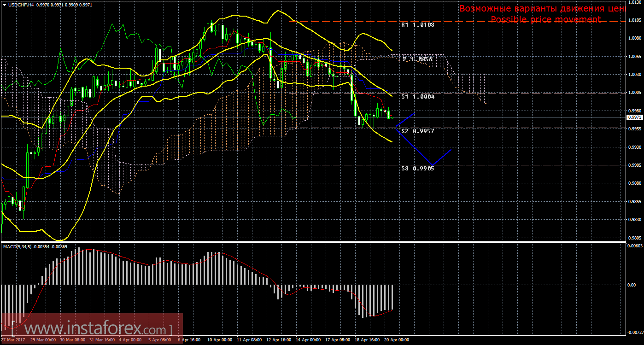644x345 pixels.
Task: Click the MACD scale value 0.00603
Action: click(x=634, y=246)
